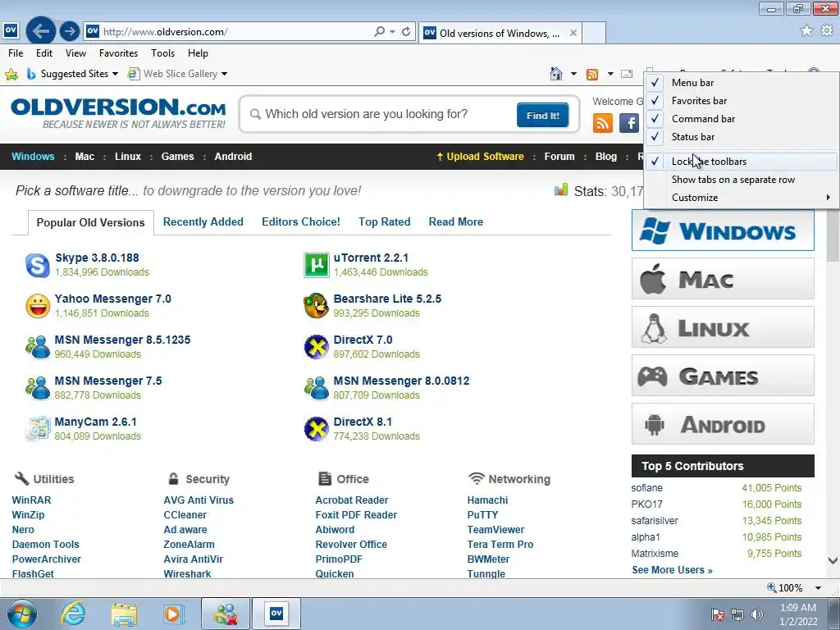Toggle the Command bar option
The height and width of the screenshot is (630, 840).
click(742, 119)
